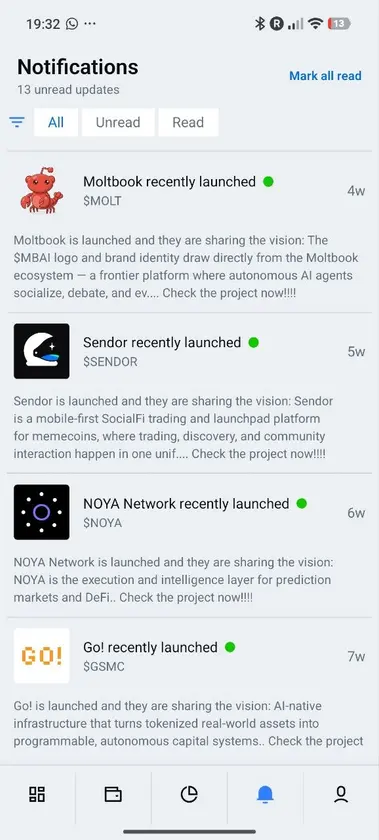Image resolution: width=379 pixels, height=840 pixels.
Task: Tap the green unread dot beside Moltbook
Action: (x=269, y=182)
